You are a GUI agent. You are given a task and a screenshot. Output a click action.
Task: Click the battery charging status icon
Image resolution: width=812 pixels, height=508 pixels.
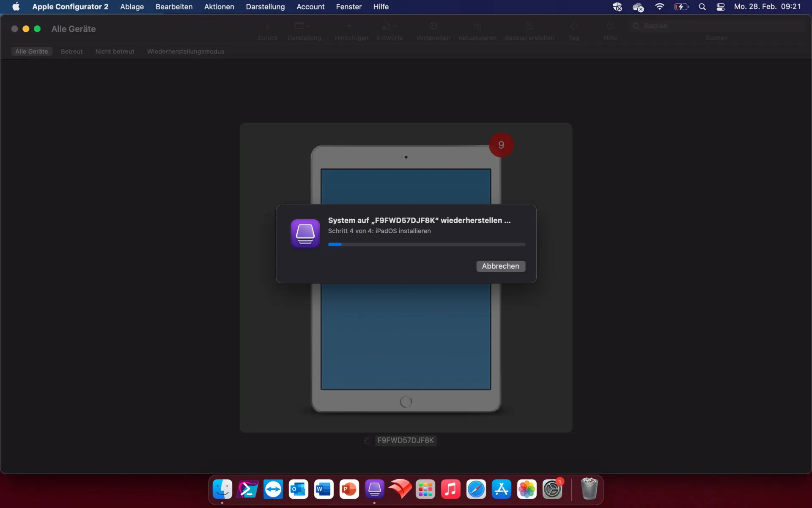(x=681, y=7)
